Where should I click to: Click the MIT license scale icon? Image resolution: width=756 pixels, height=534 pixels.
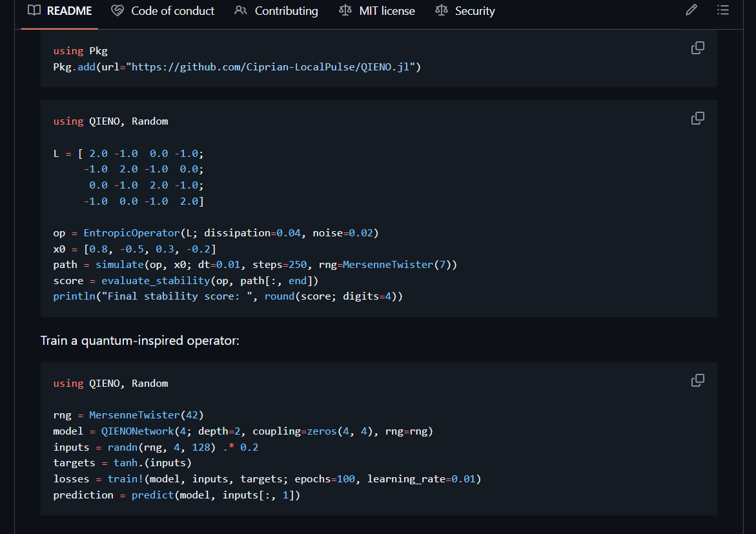point(345,10)
